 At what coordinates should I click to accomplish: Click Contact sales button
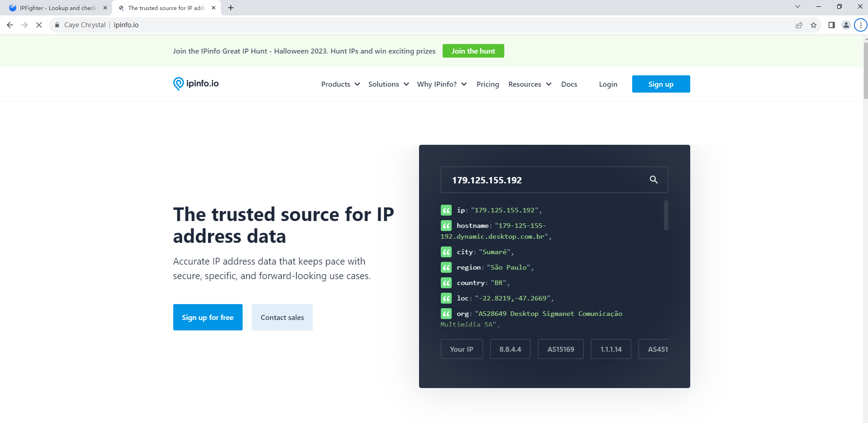click(282, 317)
